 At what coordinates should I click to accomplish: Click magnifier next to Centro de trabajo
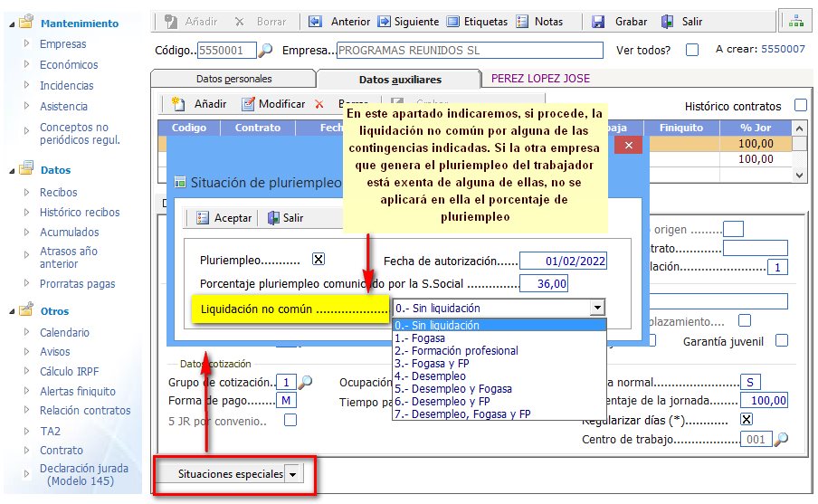coord(781,440)
